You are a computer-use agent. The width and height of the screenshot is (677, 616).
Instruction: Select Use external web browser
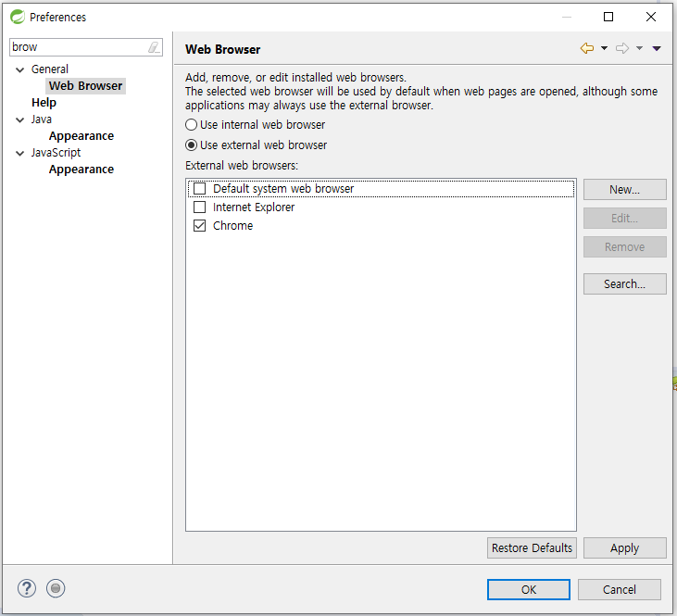(x=256, y=145)
